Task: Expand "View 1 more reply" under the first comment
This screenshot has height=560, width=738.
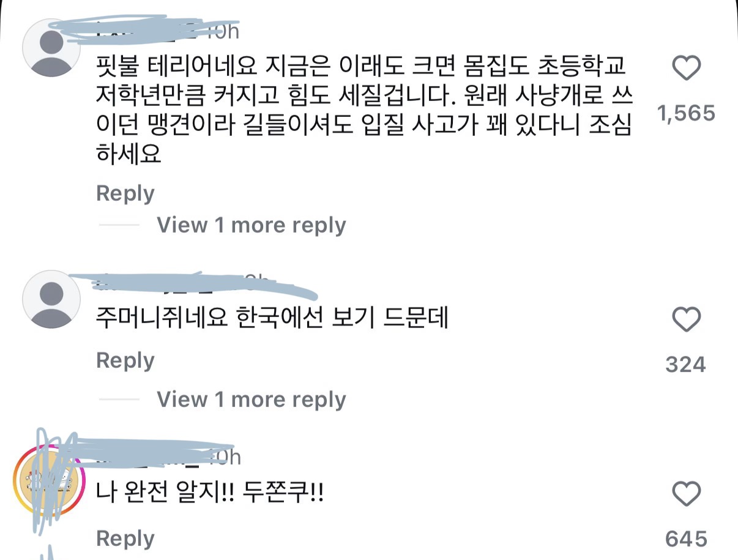Action: click(251, 225)
